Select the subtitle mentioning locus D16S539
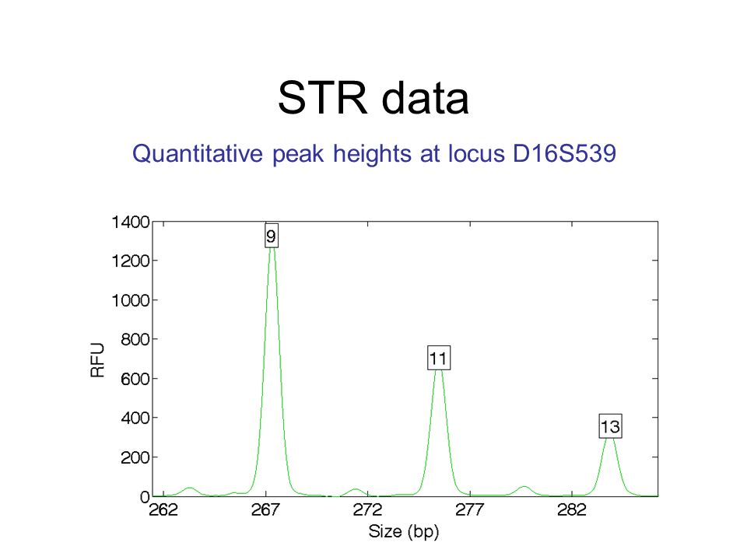 374,153
